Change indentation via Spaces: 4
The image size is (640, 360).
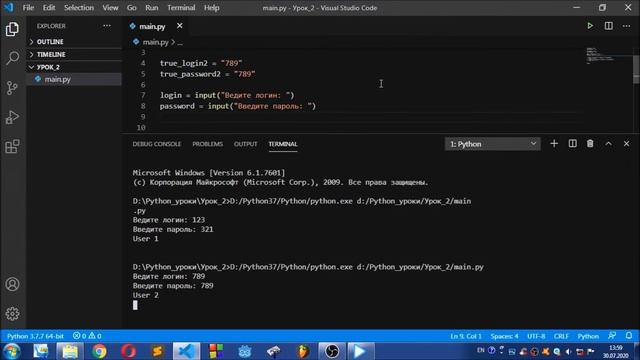[504, 336]
